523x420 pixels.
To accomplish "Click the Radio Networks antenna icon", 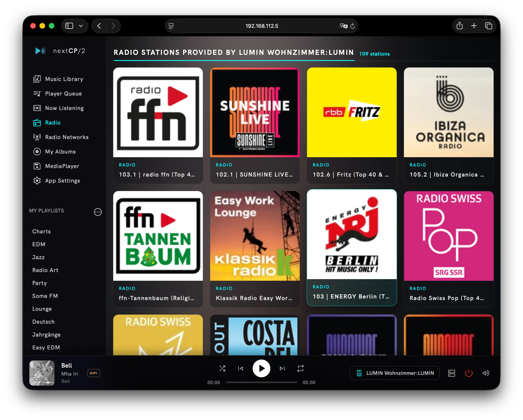I will point(37,137).
